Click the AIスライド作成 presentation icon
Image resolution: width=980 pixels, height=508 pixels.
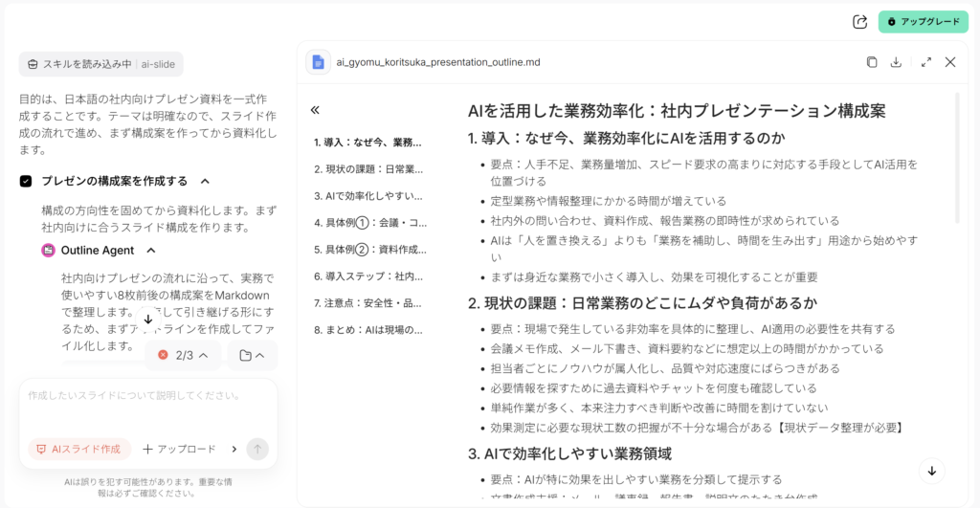(41, 450)
